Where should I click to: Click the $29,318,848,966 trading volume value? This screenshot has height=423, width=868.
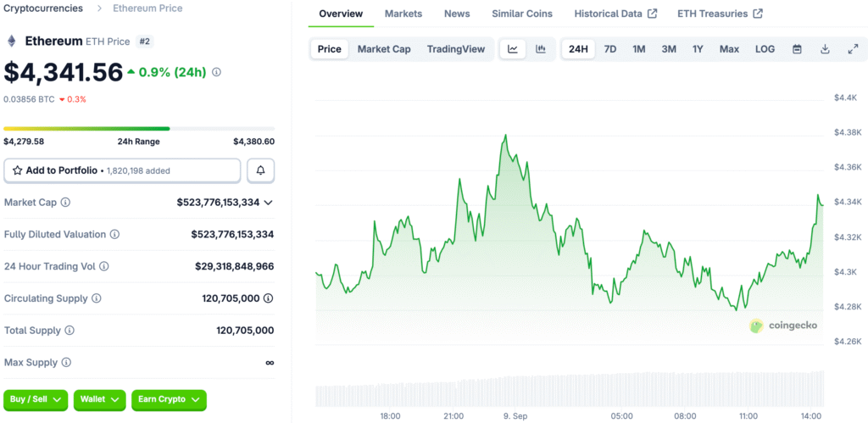234,267
